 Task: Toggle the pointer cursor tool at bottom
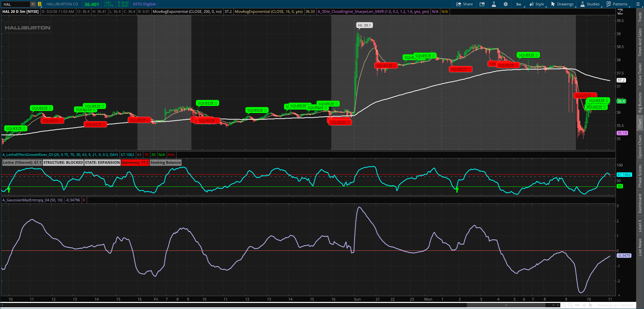coord(591,305)
